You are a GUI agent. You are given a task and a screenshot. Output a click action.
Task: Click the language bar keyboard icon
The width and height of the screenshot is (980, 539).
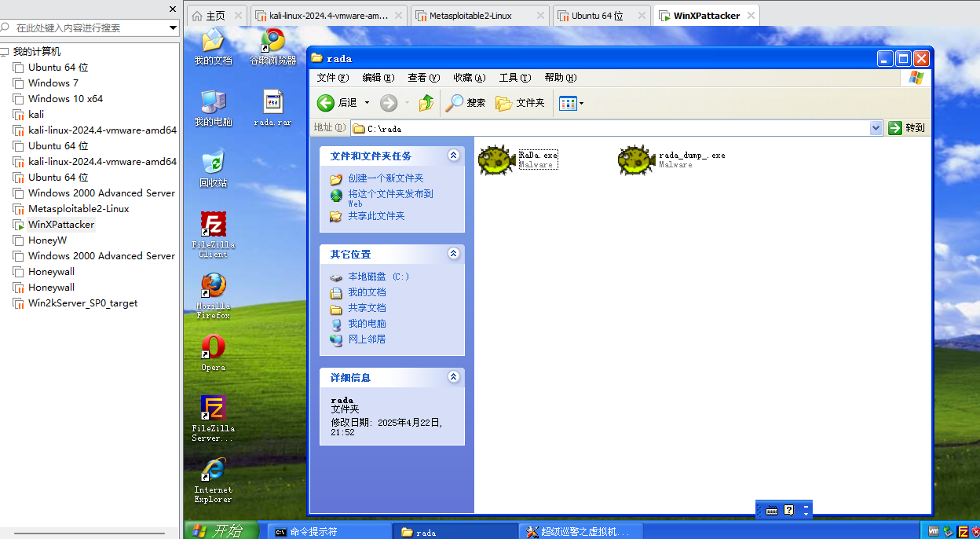[772, 511]
